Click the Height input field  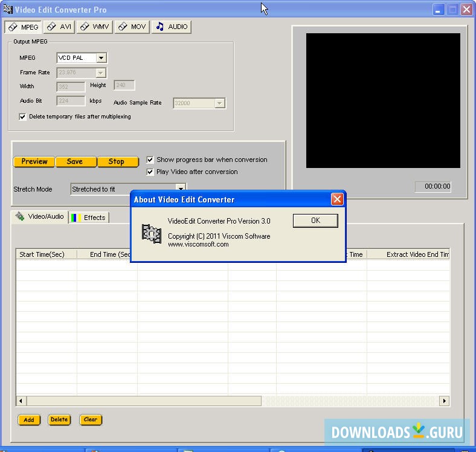(124, 85)
